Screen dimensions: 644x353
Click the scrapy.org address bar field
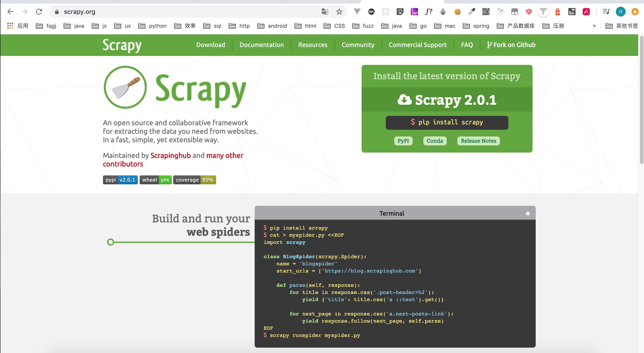point(175,12)
